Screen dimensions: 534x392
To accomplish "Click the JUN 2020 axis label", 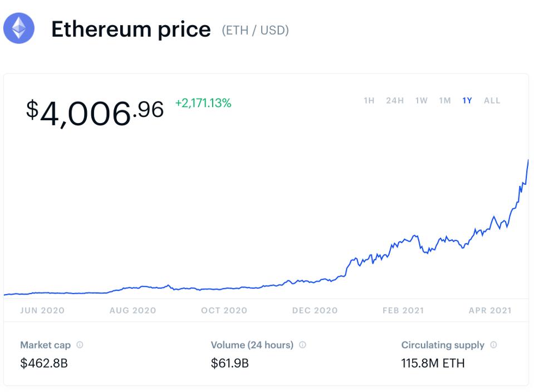I will pyautogui.click(x=42, y=311).
